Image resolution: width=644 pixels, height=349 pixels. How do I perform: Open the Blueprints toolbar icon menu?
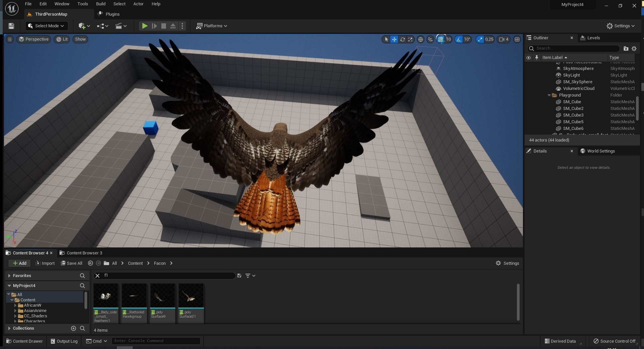(x=102, y=26)
